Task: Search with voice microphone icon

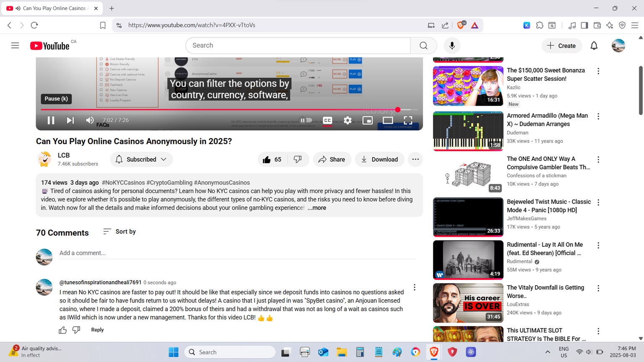Action: (452, 46)
